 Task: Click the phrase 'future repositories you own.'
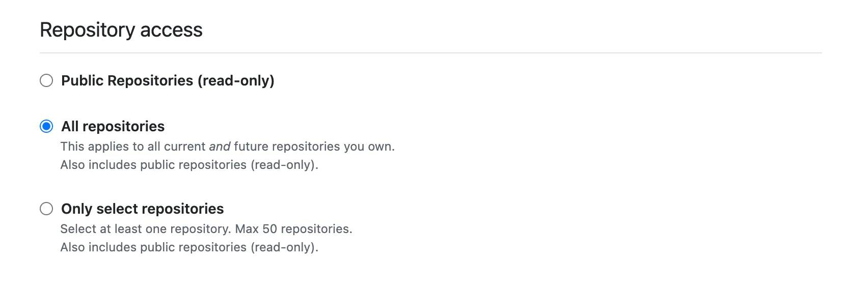tap(314, 147)
